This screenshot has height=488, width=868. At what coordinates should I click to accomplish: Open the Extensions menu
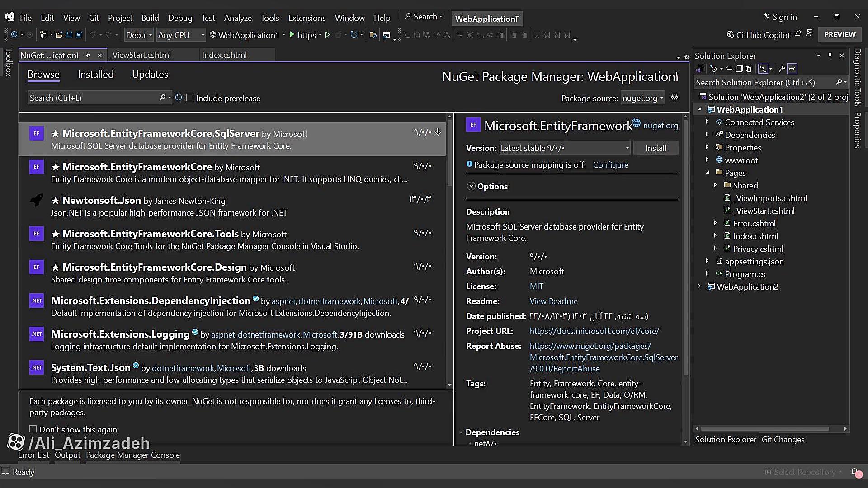[307, 18]
